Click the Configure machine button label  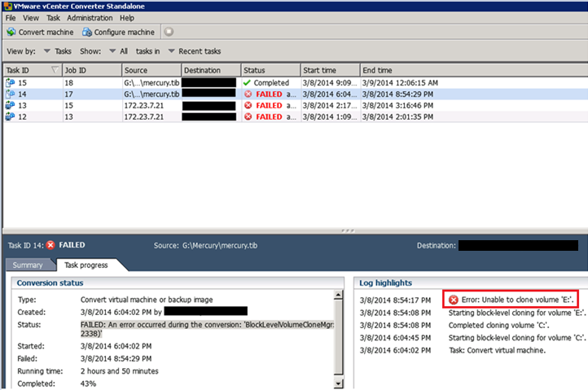(124, 33)
